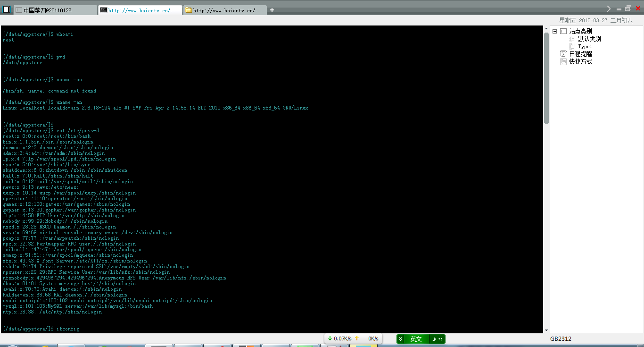This screenshot has width=644, height=347.
Task: Open 快捷方式 shortcuts item
Action: pyautogui.click(x=580, y=61)
